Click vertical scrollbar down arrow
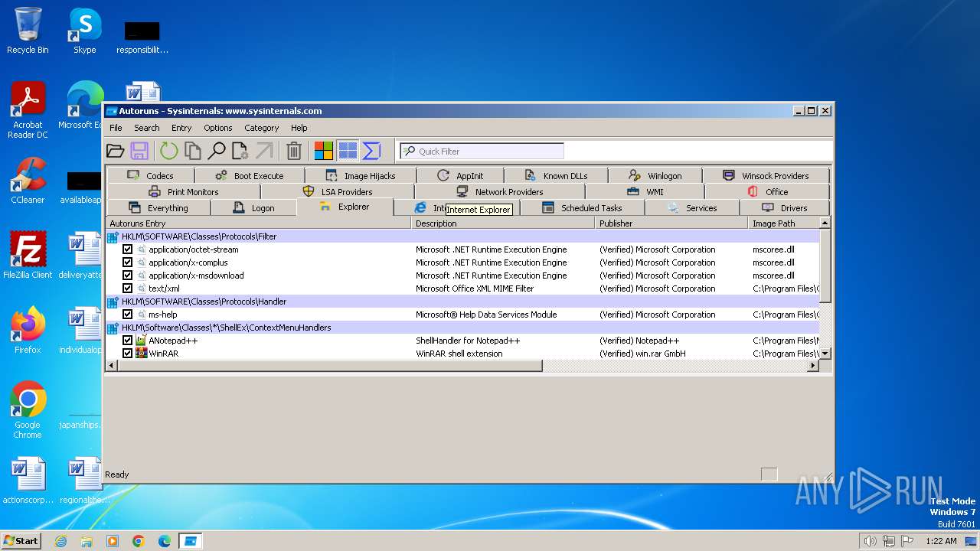 point(825,354)
